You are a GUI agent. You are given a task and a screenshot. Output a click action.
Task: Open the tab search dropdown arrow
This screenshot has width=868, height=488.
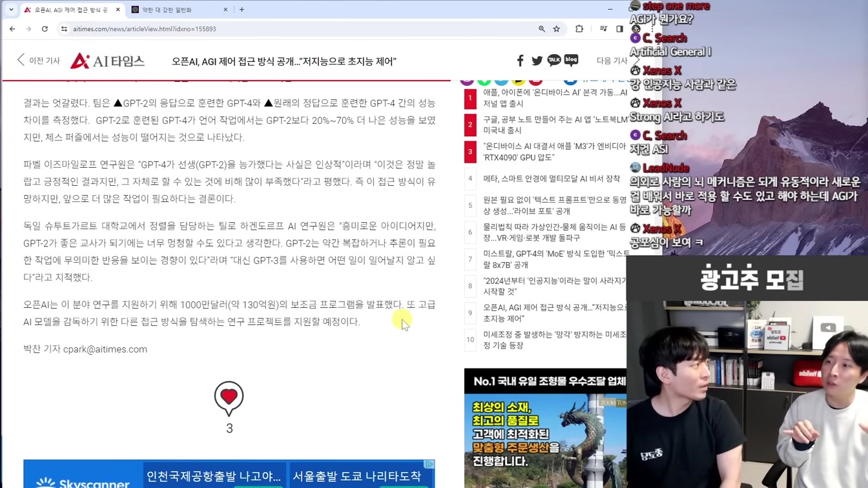(x=11, y=10)
